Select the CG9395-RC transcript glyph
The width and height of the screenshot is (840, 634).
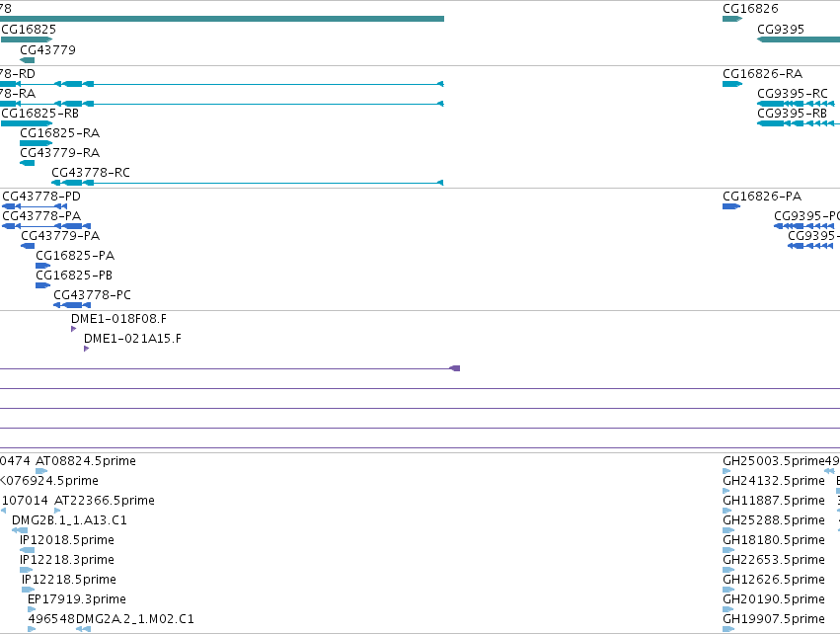pos(796,104)
